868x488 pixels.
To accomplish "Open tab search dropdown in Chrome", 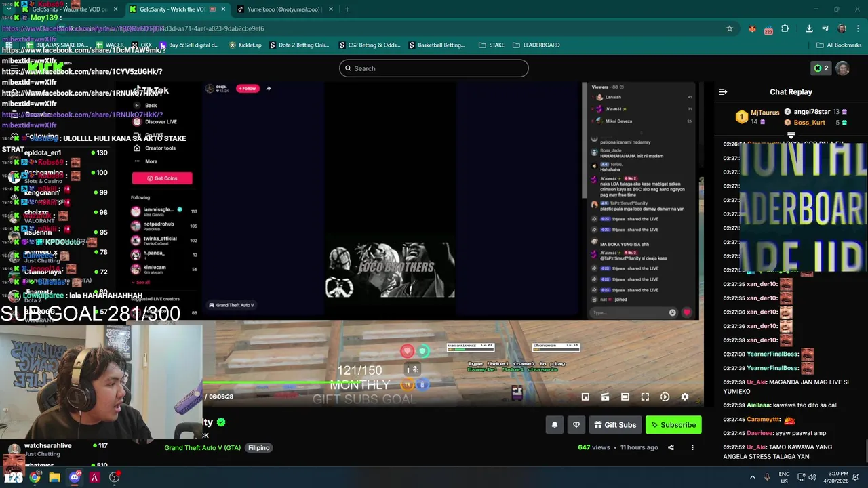I will 9,9.
